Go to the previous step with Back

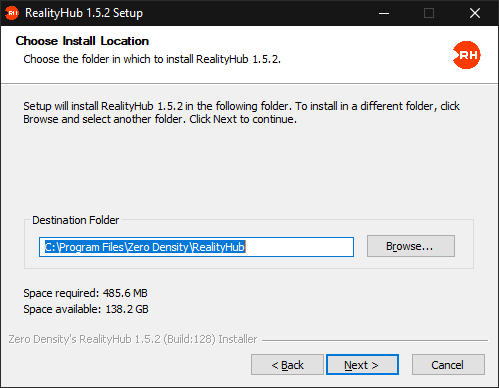point(287,365)
